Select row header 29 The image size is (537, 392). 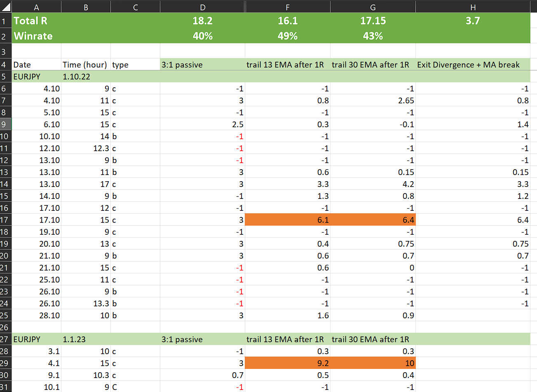5,363
